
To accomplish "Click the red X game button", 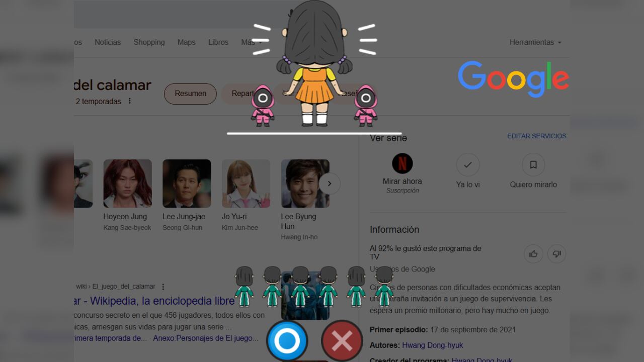I will (x=342, y=340).
